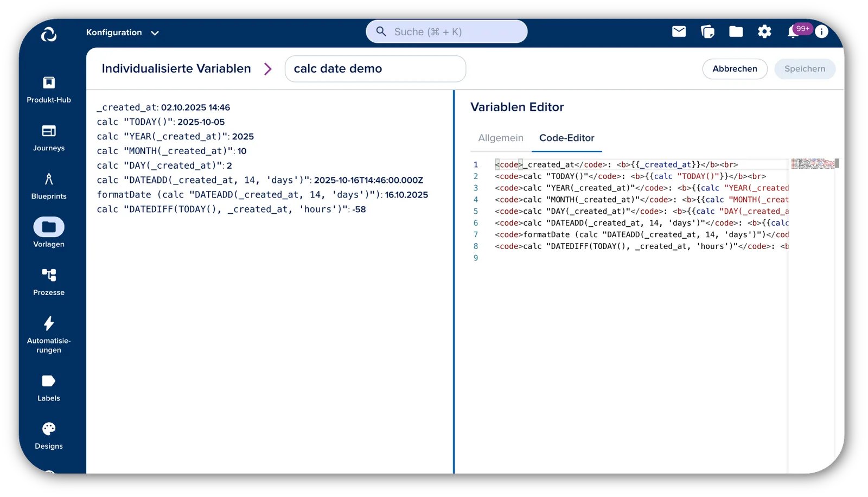Click preview result 2025-10-16T14:46:00.000Z

coord(368,180)
